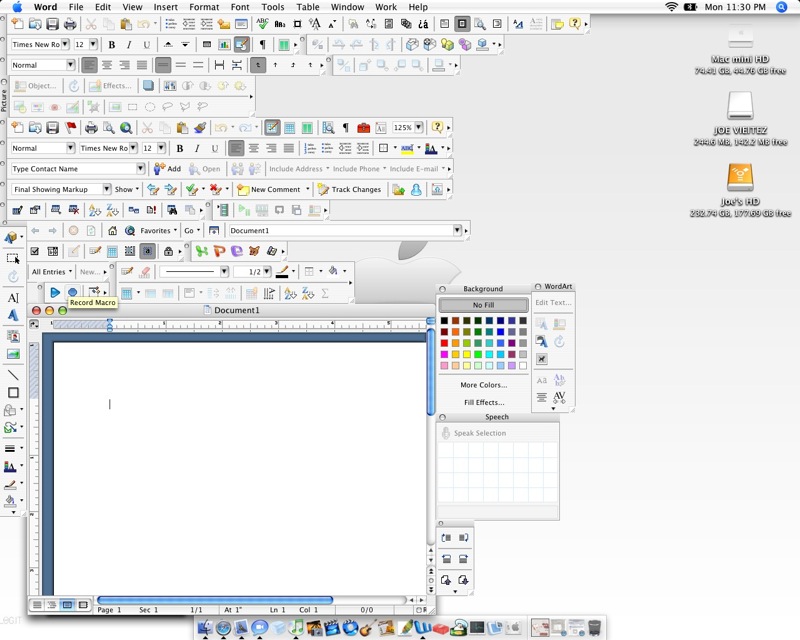The image size is (800, 640).
Task: Expand the Type Contact Name combo box
Action: (x=140, y=168)
